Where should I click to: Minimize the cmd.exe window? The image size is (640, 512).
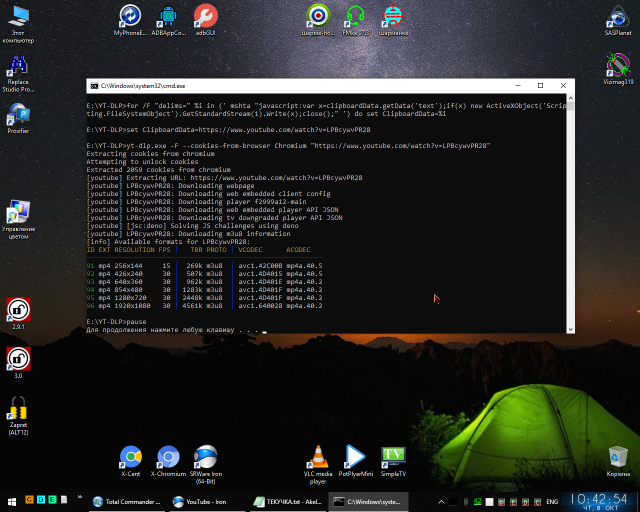(518, 86)
